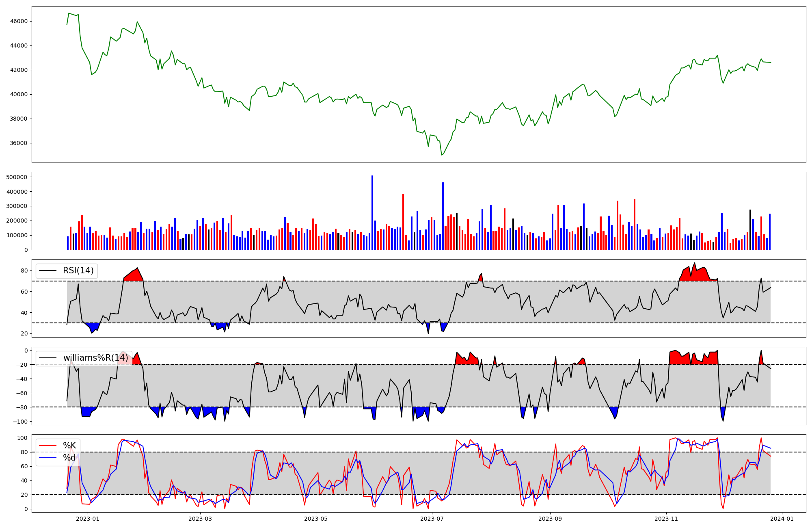This screenshot has height=528, width=812.
Task: Click the 80 label on RSI axis
Action: [x=24, y=271]
